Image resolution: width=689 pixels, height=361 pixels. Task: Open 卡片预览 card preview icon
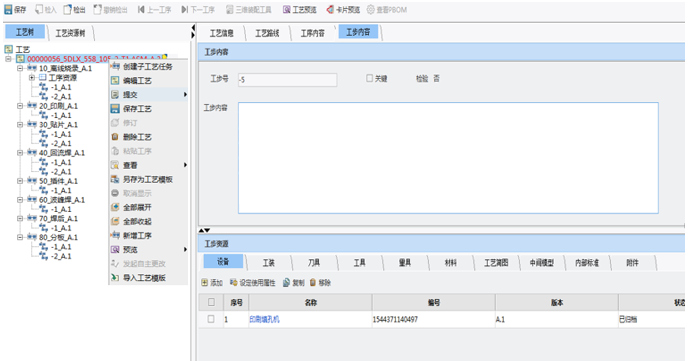coord(330,9)
